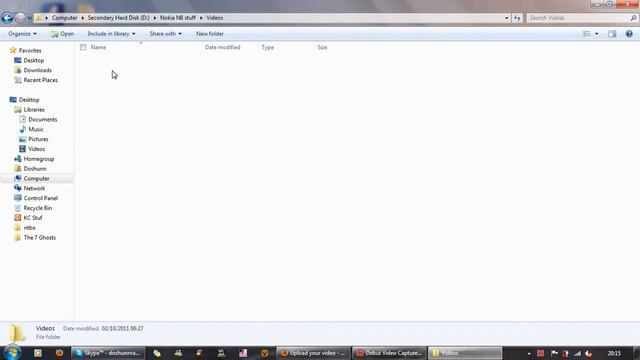
Task: Change your view icon in toolbar
Action: [587, 34]
